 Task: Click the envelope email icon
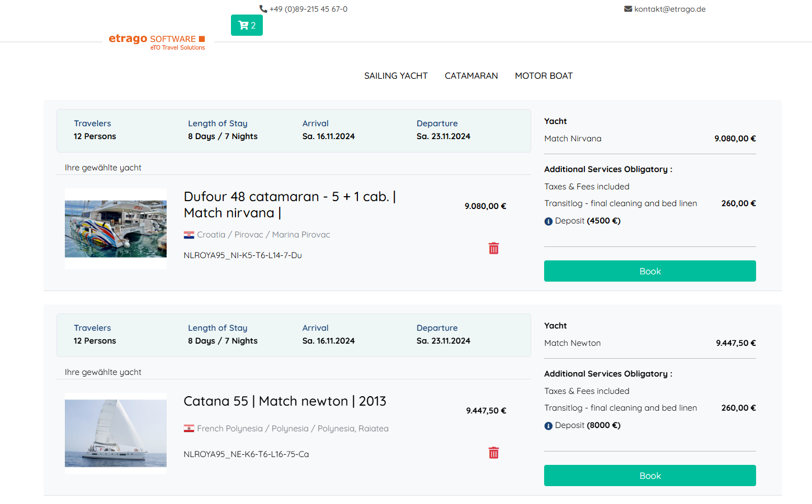click(x=628, y=9)
